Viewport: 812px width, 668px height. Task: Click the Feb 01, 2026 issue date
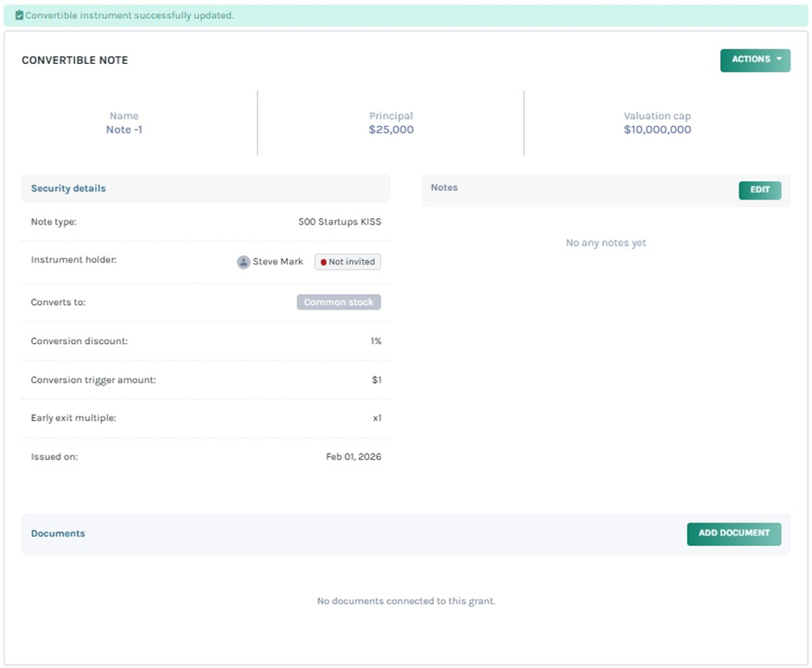coord(353,456)
